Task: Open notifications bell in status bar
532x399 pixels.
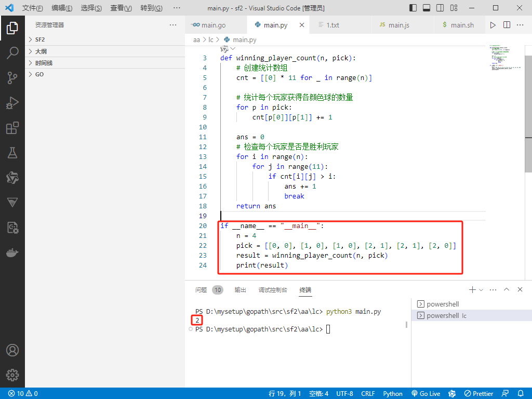Action: 521,394
